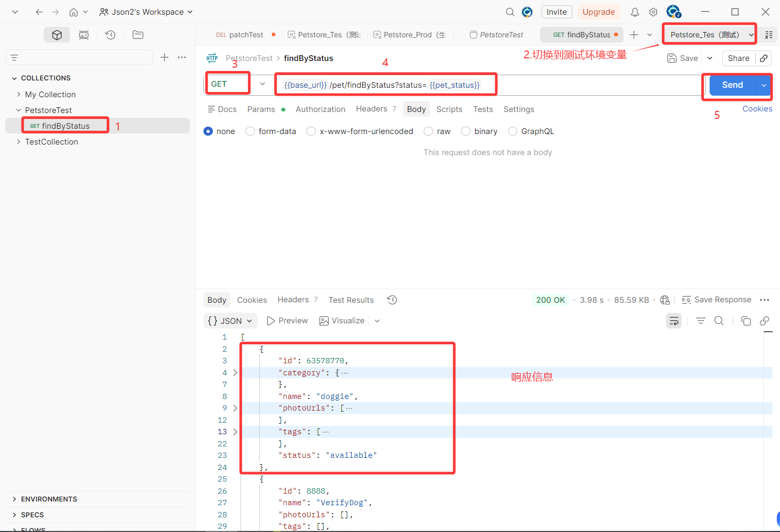Expand the ENVIRONMENTS section

(x=14, y=499)
